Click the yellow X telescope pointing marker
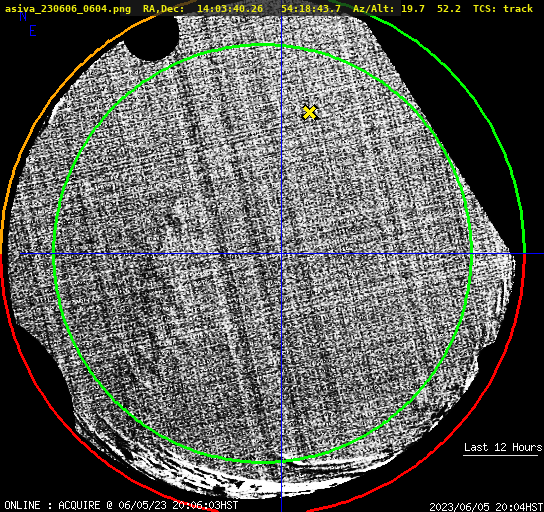The height and width of the screenshot is (512, 544). pyautogui.click(x=309, y=113)
